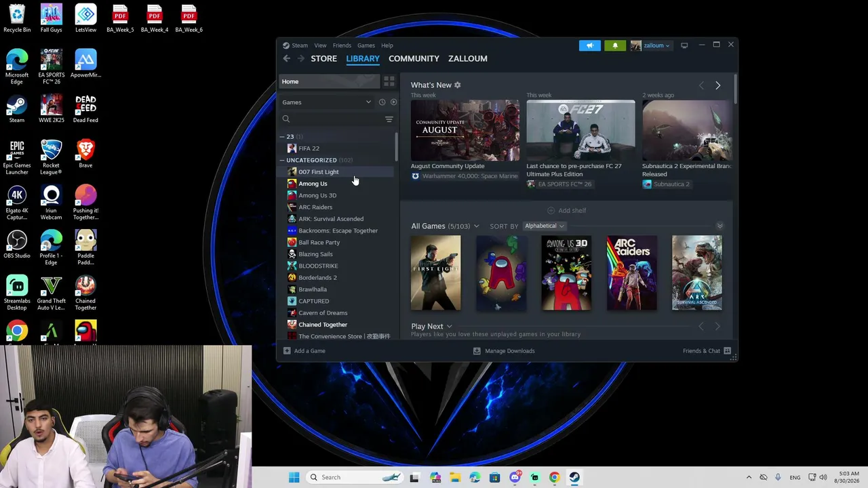
Task: Open the ARC Raiders game cover
Action: (631, 273)
